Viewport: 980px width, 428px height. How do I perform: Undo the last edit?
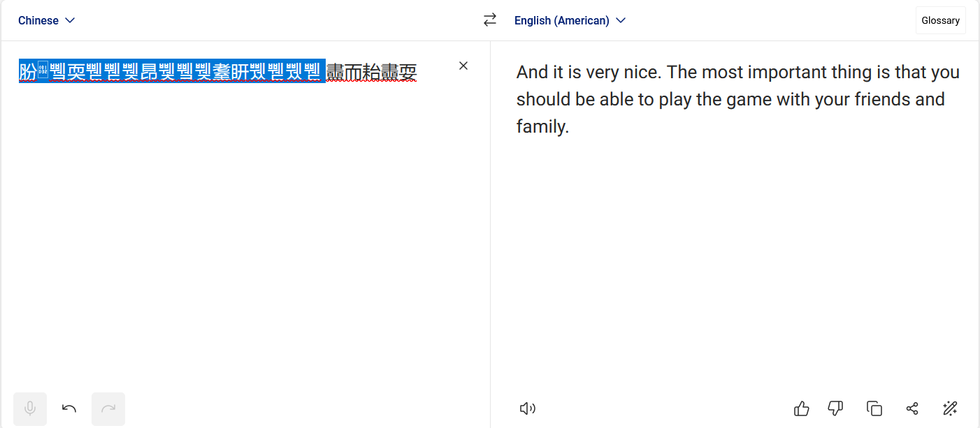(69, 408)
